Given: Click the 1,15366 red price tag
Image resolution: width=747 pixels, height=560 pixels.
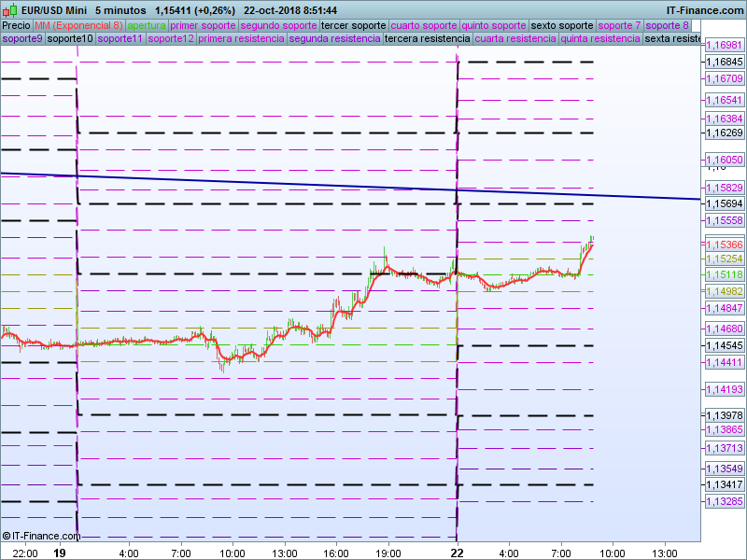Looking at the screenshot, I should [724, 245].
